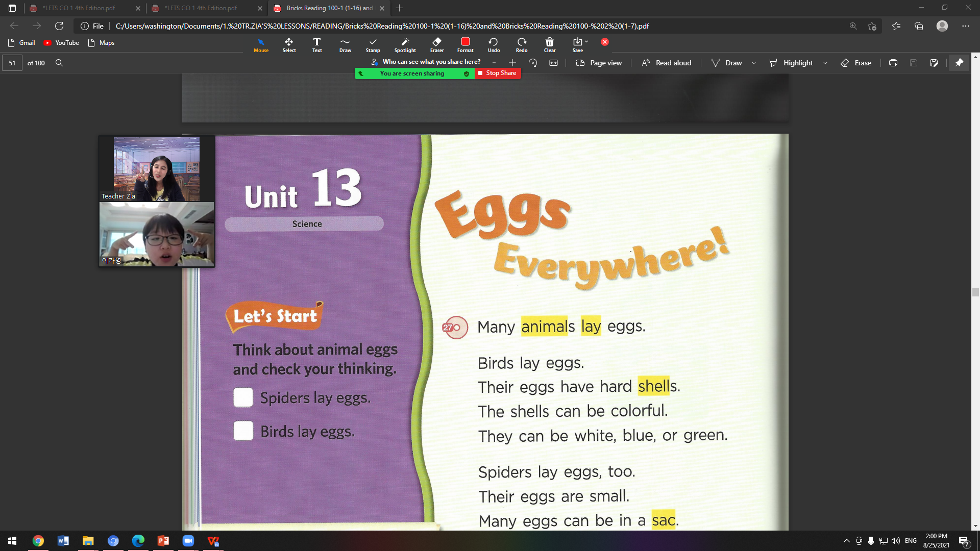Zoom in the PDF with plus button
Image resolution: width=980 pixels, height=551 pixels.
[512, 63]
